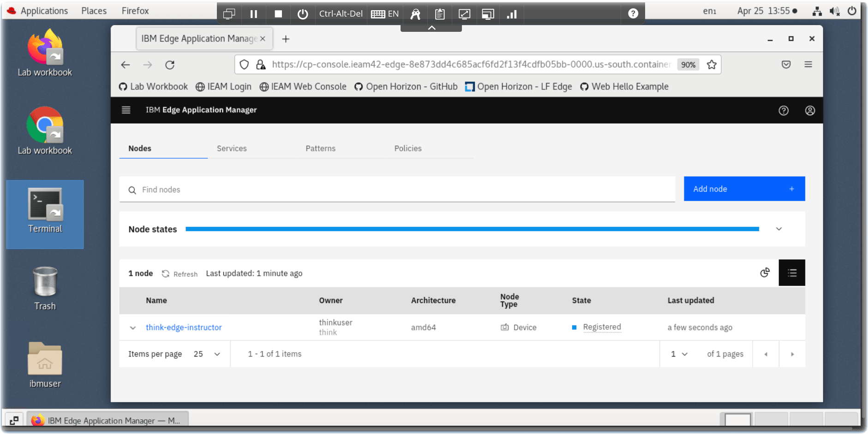
Task: Click the site security lock icon
Action: (x=261, y=65)
